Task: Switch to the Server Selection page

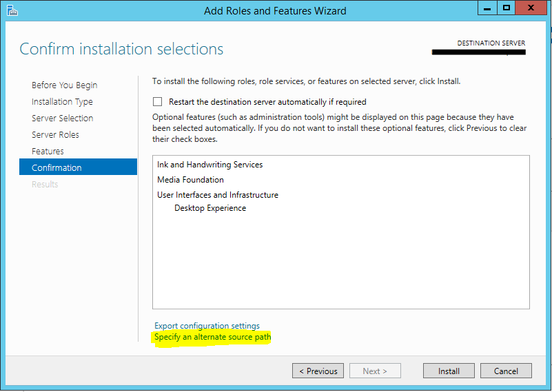Action: (62, 118)
